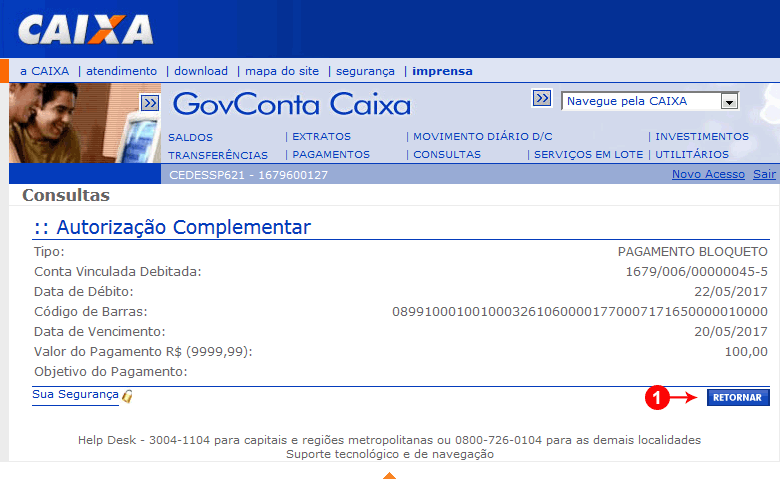
Task: Open the atendimento navigation link
Action: tap(121, 71)
